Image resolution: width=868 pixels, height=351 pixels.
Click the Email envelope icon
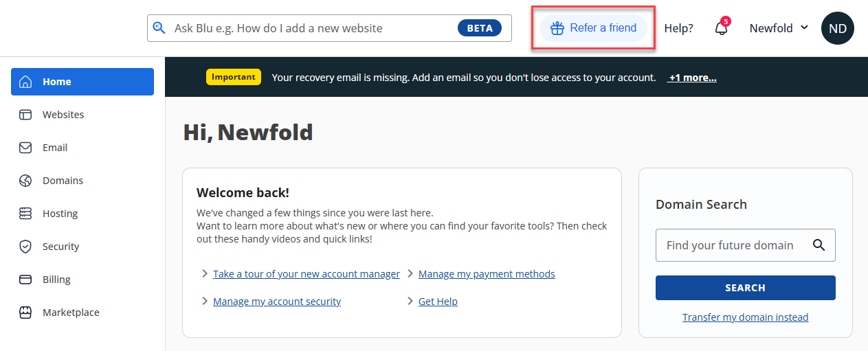[x=25, y=148]
